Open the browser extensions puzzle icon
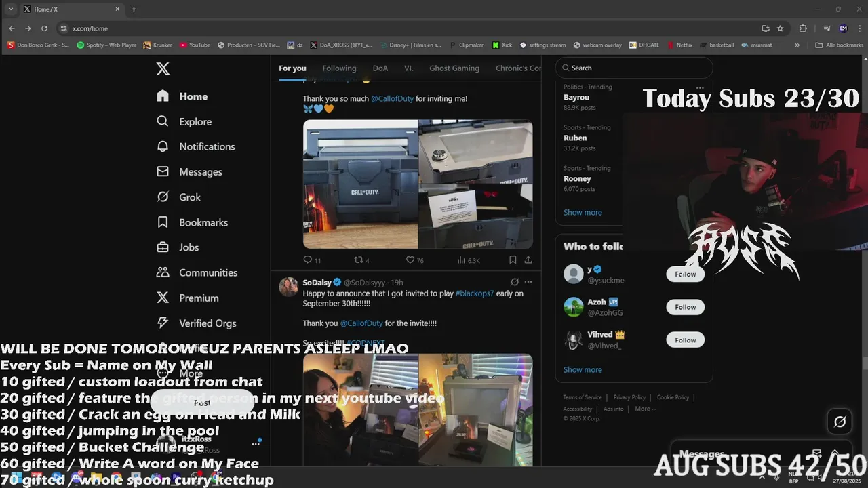868x488 pixels. (x=803, y=28)
